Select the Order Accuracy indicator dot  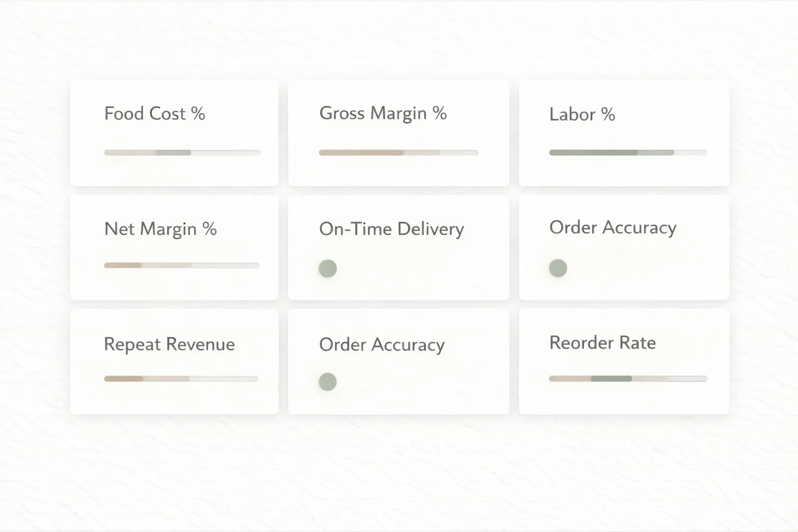557,268
